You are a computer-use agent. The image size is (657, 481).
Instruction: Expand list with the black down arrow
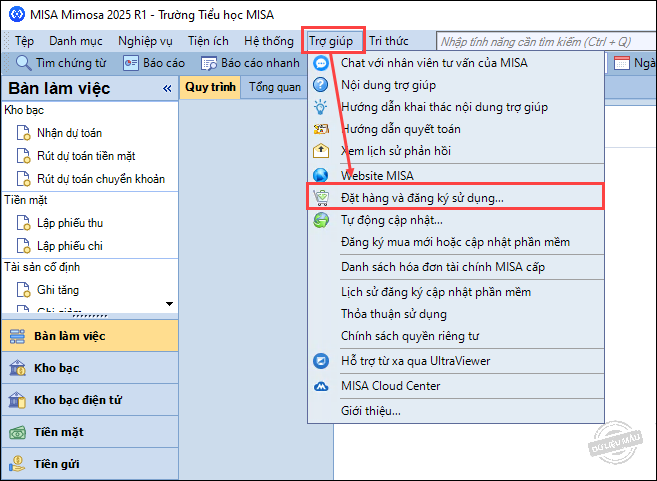pos(169,304)
